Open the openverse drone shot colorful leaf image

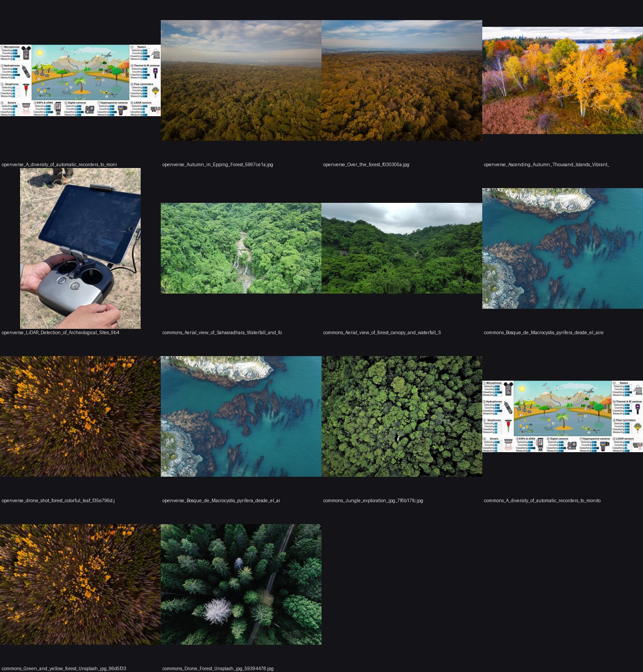tap(80, 416)
